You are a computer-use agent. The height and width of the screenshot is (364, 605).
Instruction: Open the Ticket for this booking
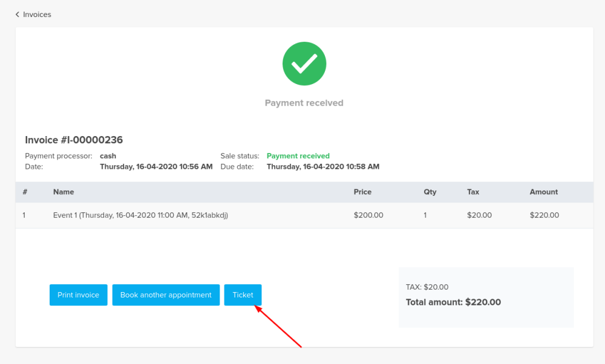click(x=243, y=295)
